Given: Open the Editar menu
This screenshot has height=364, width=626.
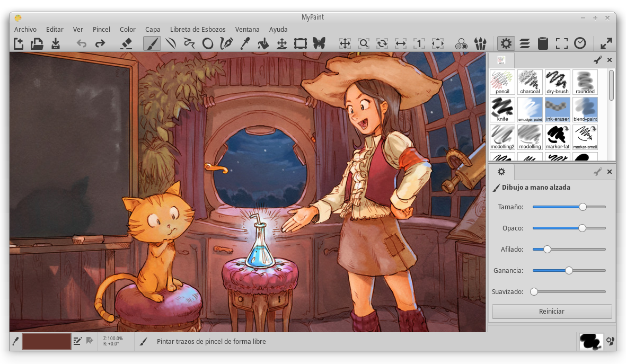Looking at the screenshot, I should 55,30.
